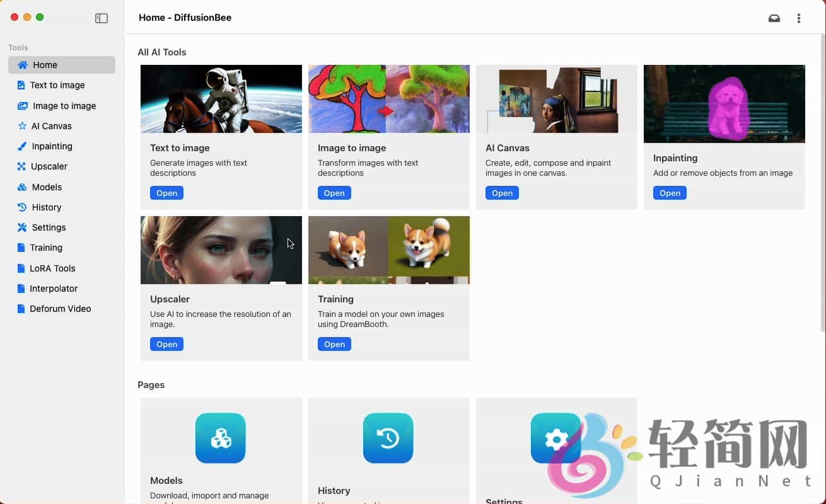The image size is (826, 504).
Task: Select Image to image in sidebar
Action: click(x=64, y=106)
